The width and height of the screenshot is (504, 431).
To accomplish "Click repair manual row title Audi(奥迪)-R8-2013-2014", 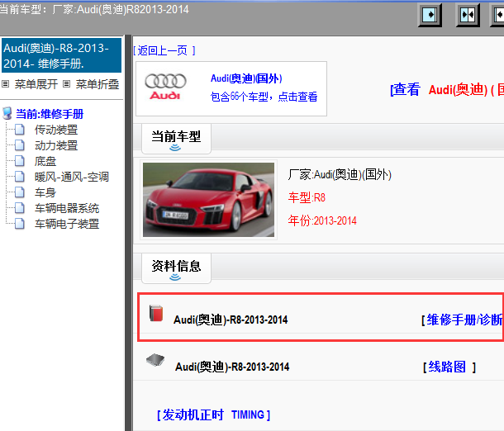I will click(x=231, y=320).
